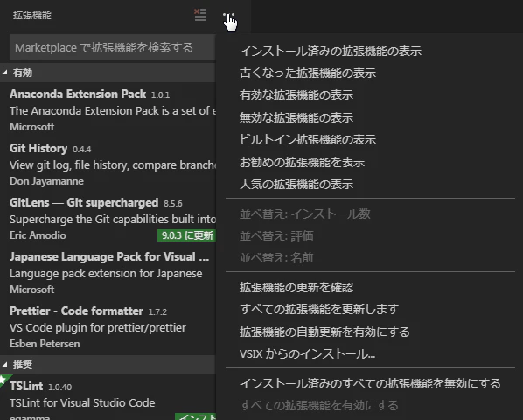Click the Marketplace extension search field
523x420 pixels.
click(x=112, y=47)
